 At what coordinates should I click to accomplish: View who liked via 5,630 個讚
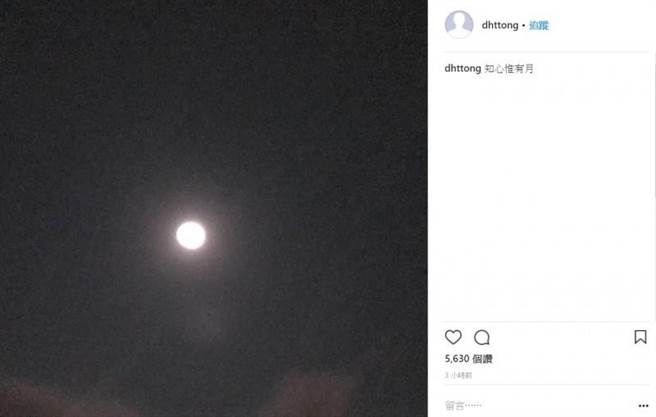[x=468, y=358]
